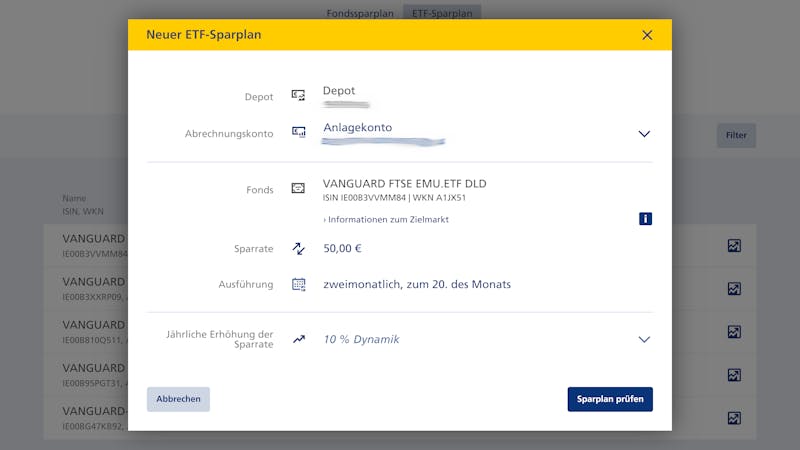Switch to the ETF-Sparplan tab
800x450 pixels.
pyautogui.click(x=442, y=13)
